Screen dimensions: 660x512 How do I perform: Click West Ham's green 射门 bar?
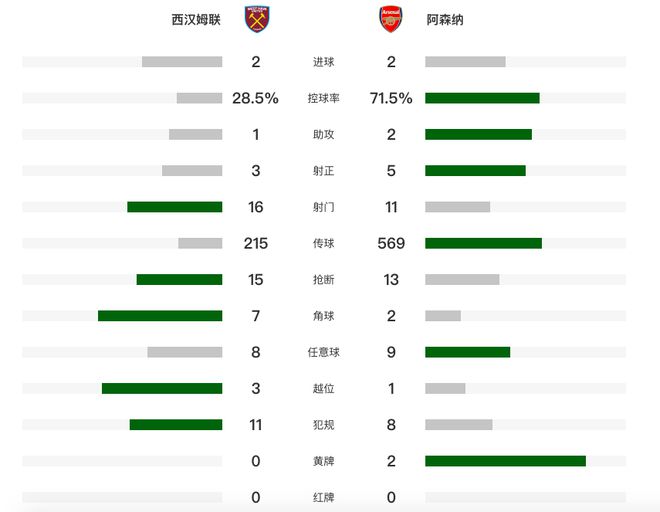[174, 207]
